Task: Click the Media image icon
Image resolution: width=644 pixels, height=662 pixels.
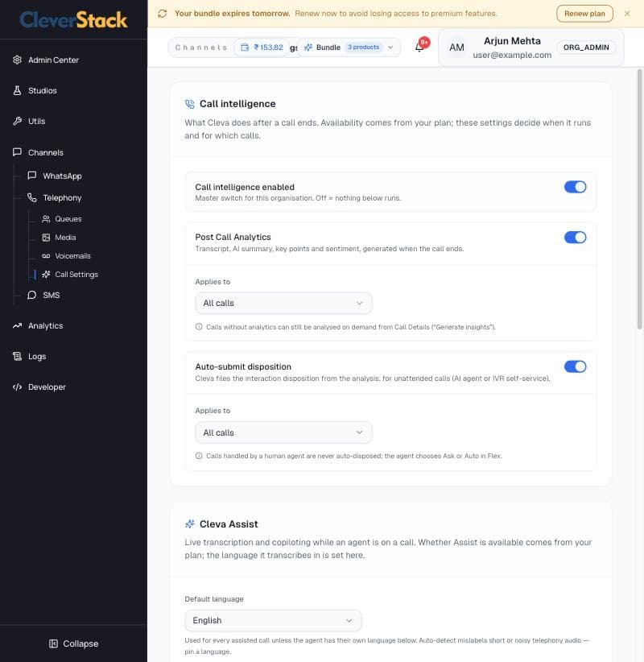Action: (46, 238)
